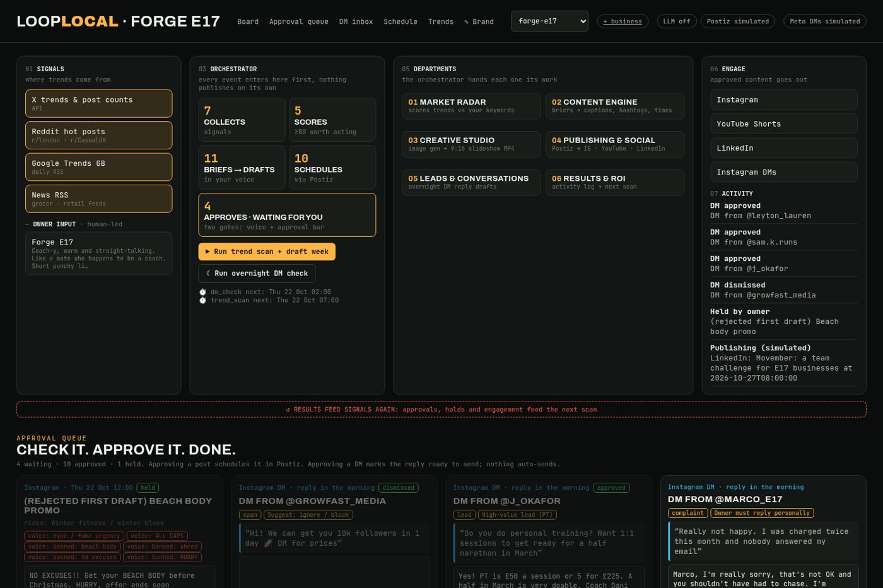Run overnight DM check
Viewport: 883px width, 588px height.
pos(257,274)
